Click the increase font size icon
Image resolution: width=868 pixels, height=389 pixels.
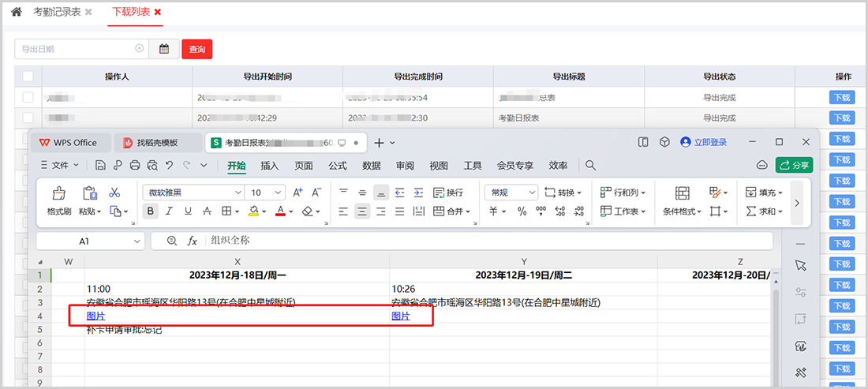(x=297, y=193)
